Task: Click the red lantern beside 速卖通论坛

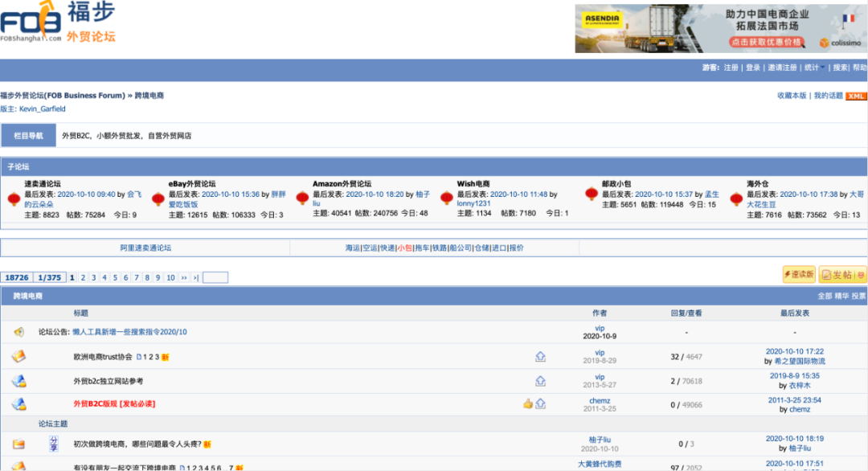Action: 14,199
